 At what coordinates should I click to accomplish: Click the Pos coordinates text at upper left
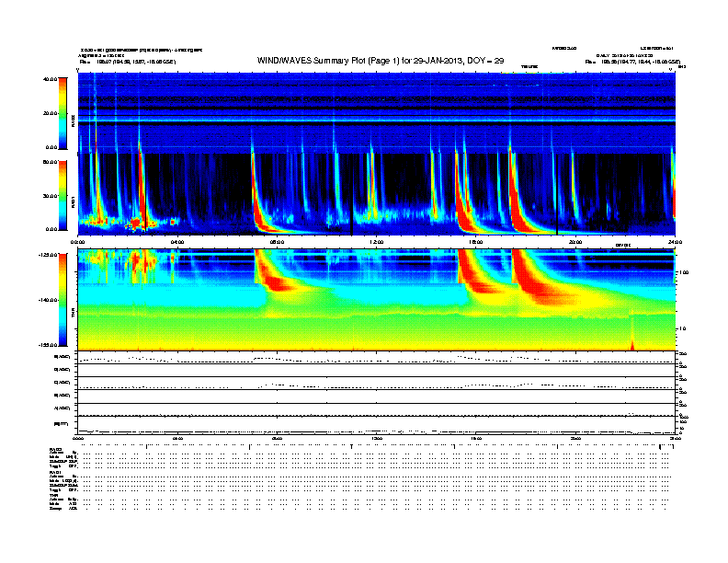point(128,62)
